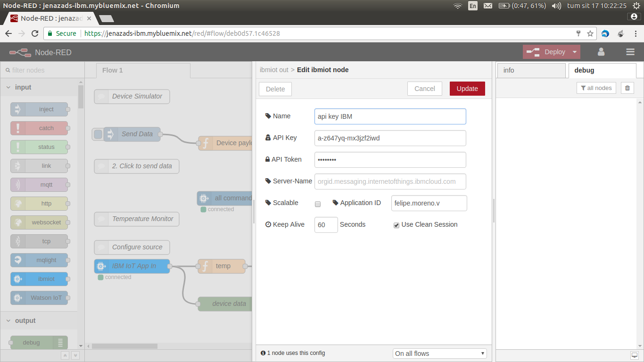Select the mqtt node in palette

tap(39, 185)
